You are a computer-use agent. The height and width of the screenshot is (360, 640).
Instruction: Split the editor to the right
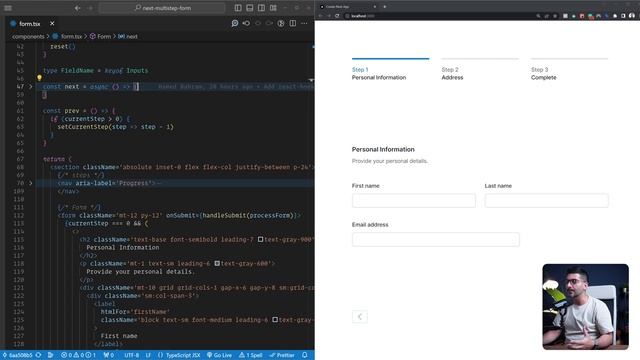(x=293, y=23)
